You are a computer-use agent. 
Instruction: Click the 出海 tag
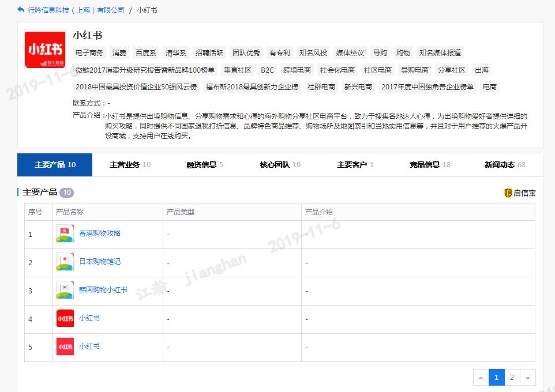tap(482, 70)
